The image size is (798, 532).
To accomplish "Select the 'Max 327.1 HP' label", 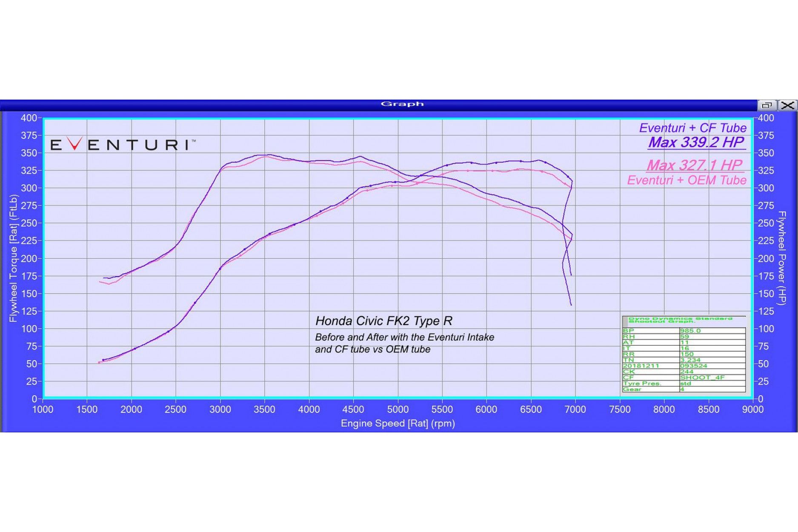I will click(694, 165).
